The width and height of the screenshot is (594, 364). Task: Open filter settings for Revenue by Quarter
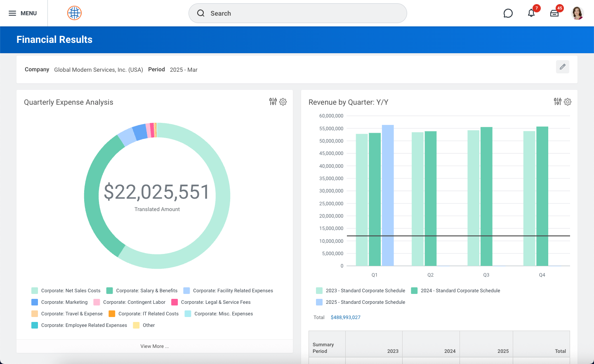point(557,102)
